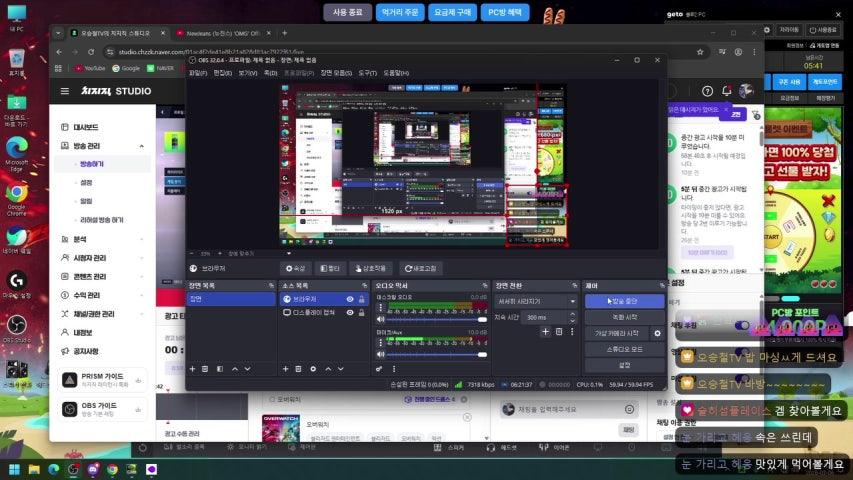Open the scene transition type dropdown
This screenshot has height=480, width=853.
(535, 300)
